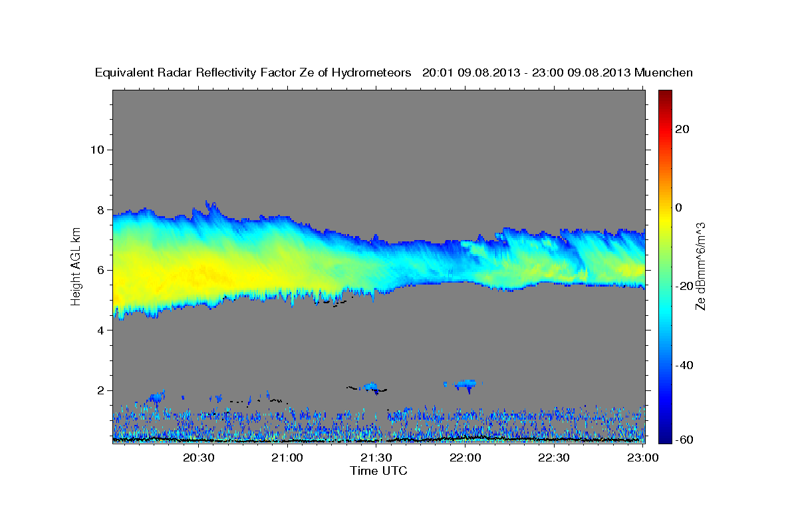The width and height of the screenshot is (798, 532).
Task: Click the small blue cloud patch at 2 km near 21:30
Action: click(371, 387)
